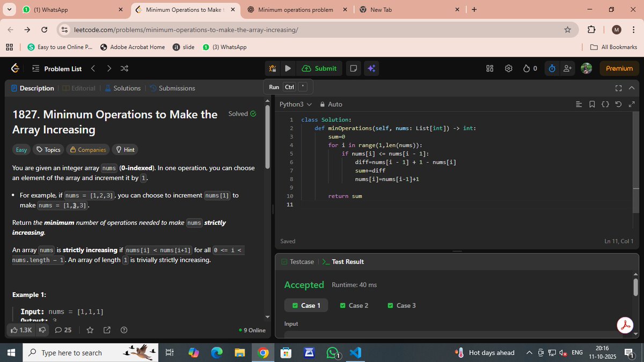Open All Bookmarks folder
Image resolution: width=644 pixels, height=362 pixels.
[613, 47]
